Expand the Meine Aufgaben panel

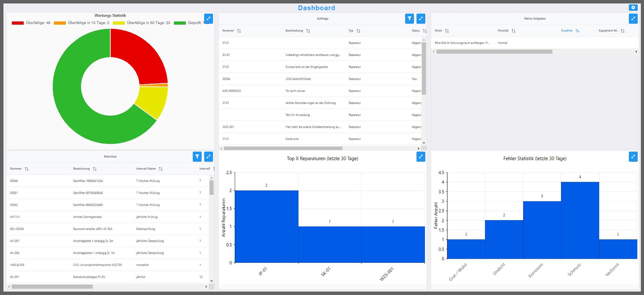click(633, 19)
